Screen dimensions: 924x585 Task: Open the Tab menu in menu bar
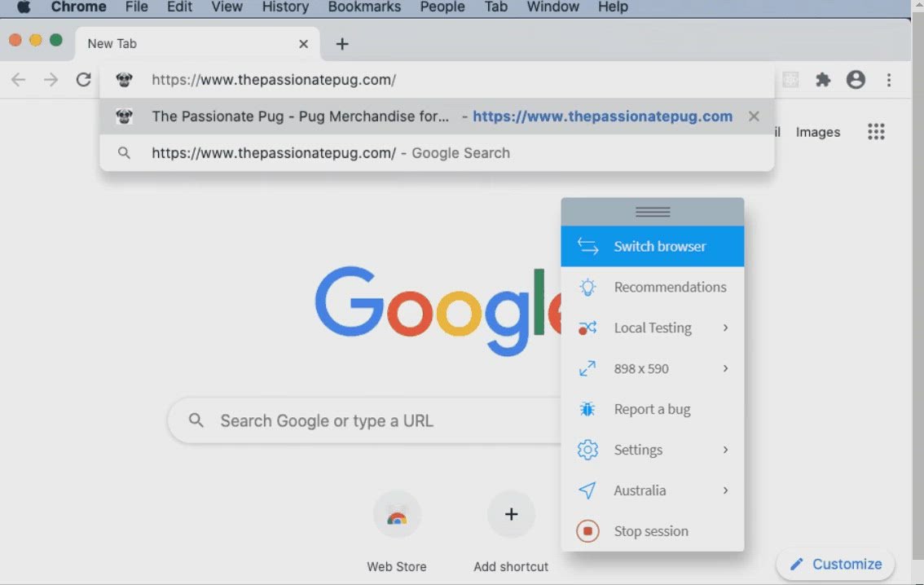495,7
